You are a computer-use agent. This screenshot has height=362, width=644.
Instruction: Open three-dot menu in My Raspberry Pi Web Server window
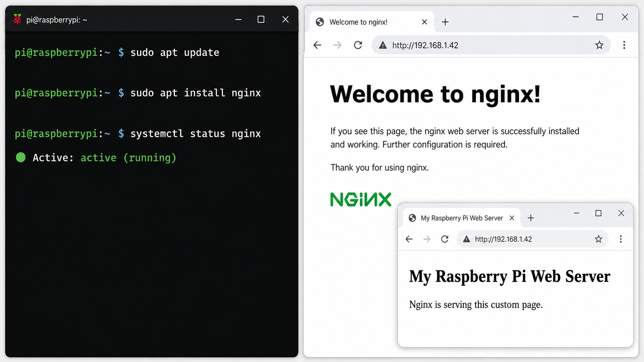621,239
